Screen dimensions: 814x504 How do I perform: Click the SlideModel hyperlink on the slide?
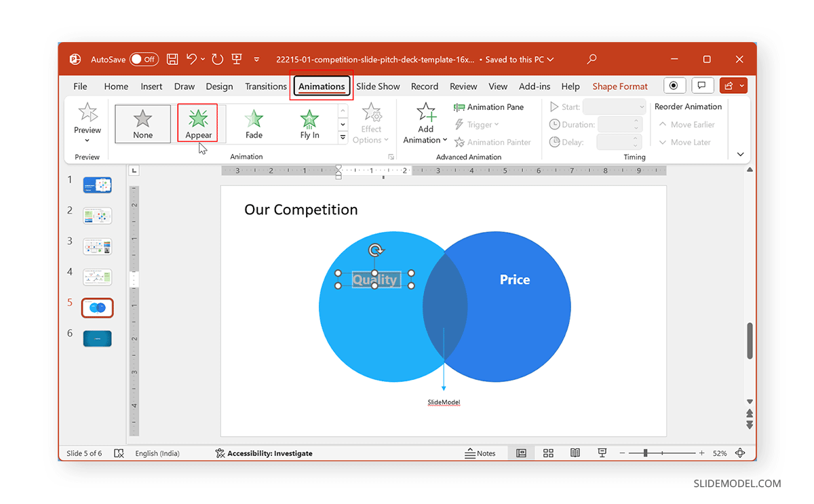[443, 402]
